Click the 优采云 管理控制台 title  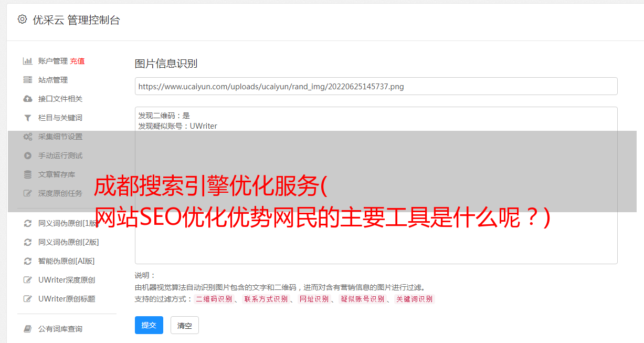tap(76, 20)
